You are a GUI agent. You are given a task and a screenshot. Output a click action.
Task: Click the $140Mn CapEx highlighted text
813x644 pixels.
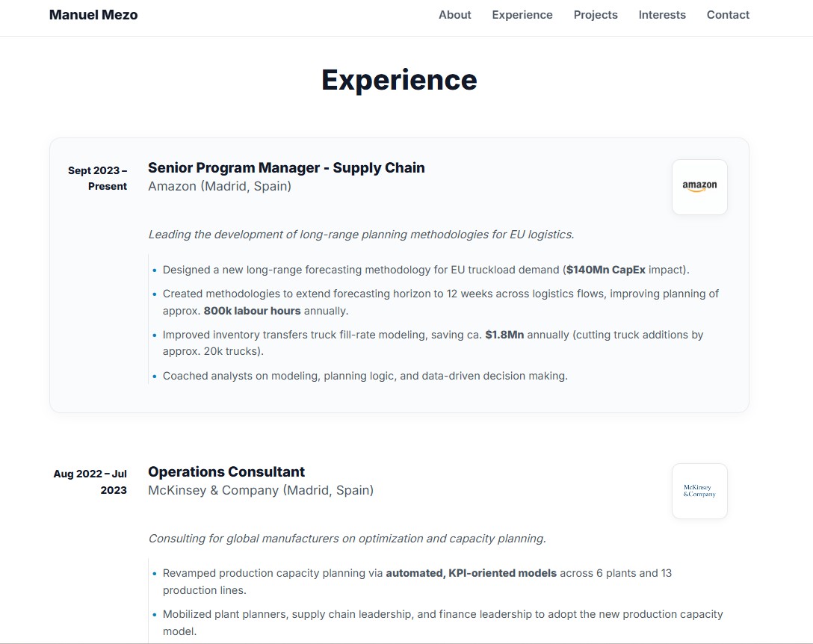[605, 270]
